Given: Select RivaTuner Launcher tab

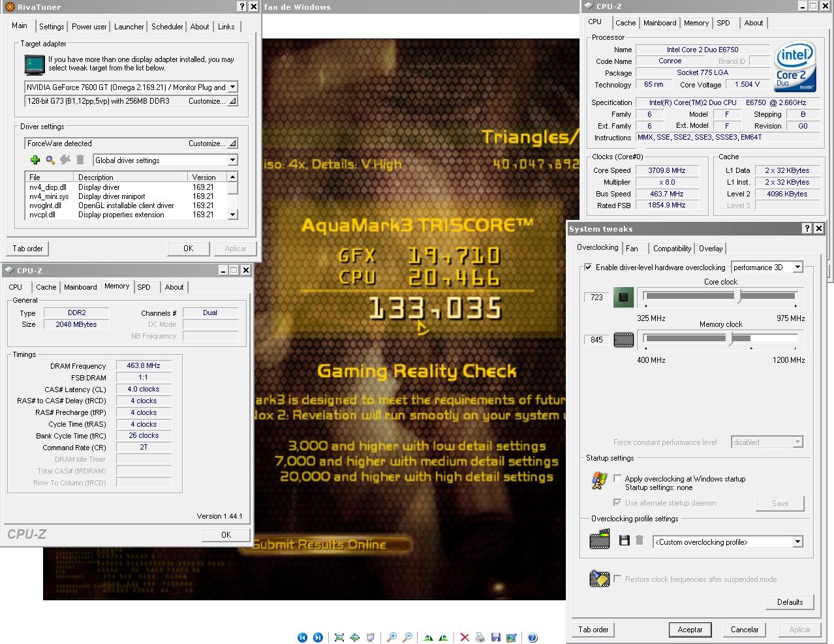Looking at the screenshot, I should point(129,27).
